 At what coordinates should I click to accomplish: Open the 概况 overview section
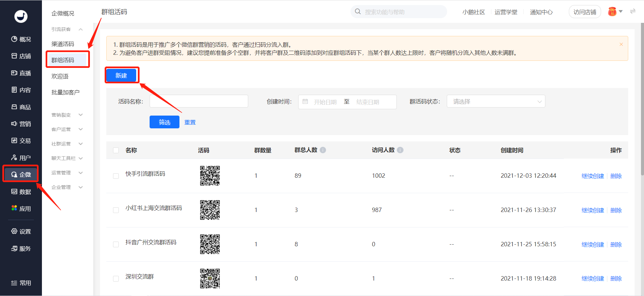pyautogui.click(x=21, y=39)
